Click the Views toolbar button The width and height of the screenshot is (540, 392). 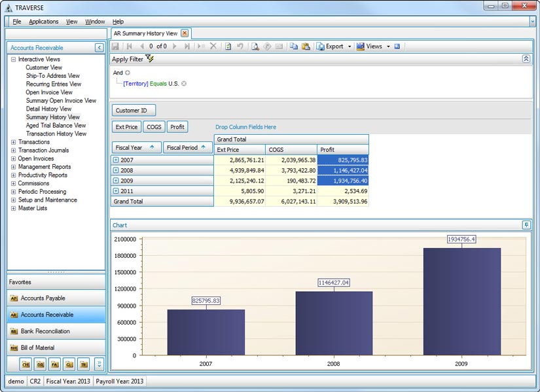click(369, 46)
